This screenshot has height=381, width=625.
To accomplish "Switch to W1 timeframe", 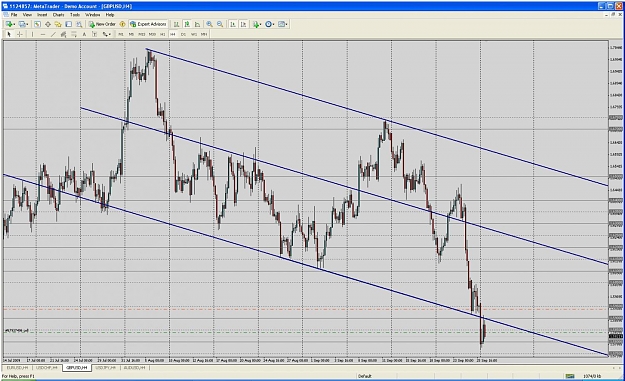I will (194, 34).
